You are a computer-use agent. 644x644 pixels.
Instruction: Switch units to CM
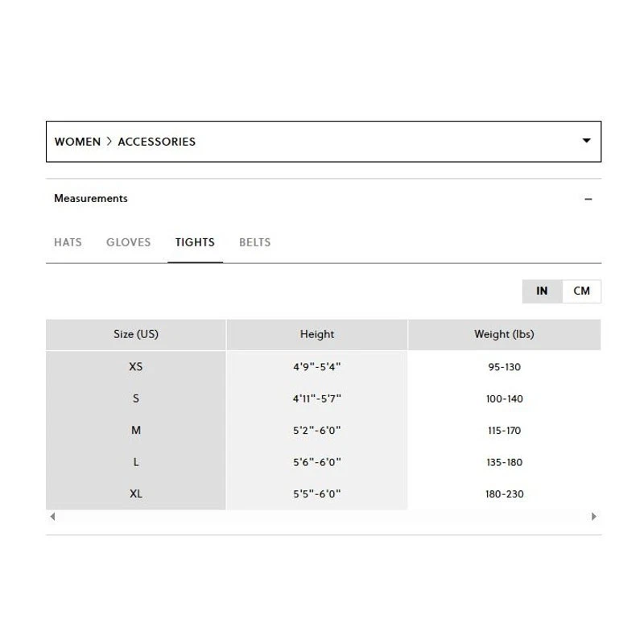[x=582, y=291]
